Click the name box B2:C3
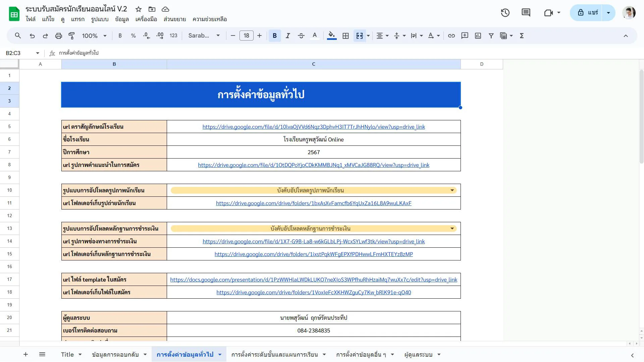Screen dimensions: 644x362 pos(22,53)
